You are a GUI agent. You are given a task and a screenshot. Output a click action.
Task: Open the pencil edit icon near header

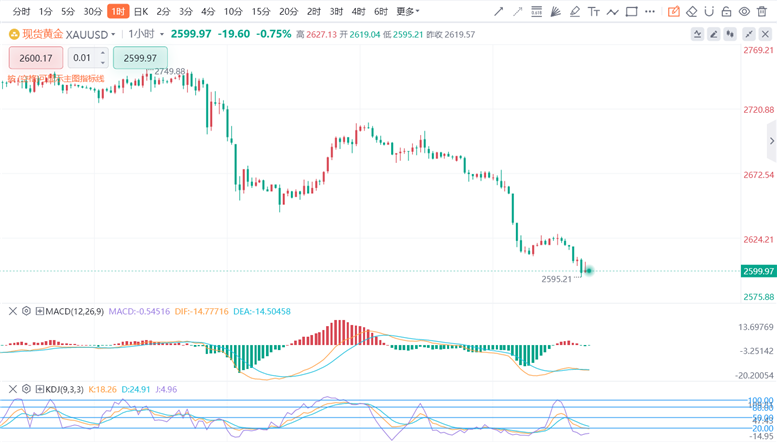pos(714,34)
